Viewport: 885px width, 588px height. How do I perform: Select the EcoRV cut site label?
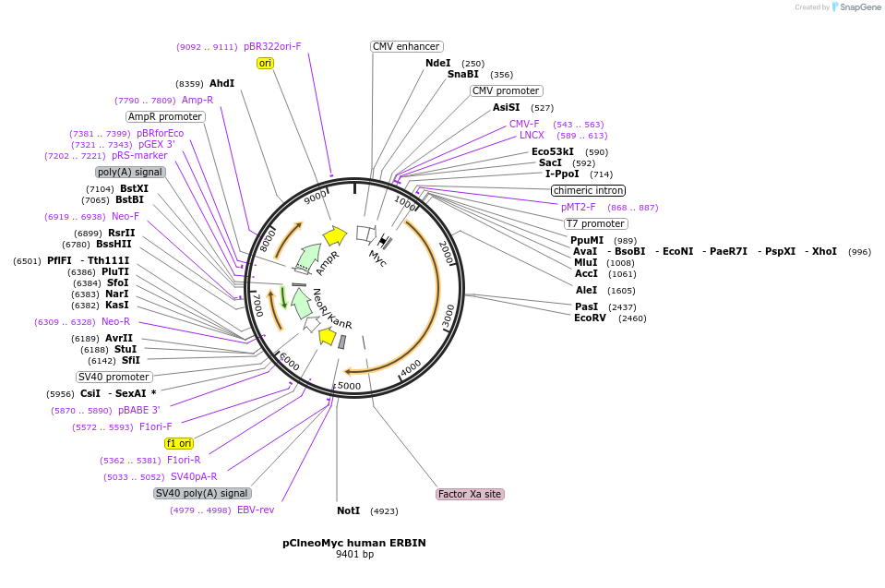[x=589, y=318]
